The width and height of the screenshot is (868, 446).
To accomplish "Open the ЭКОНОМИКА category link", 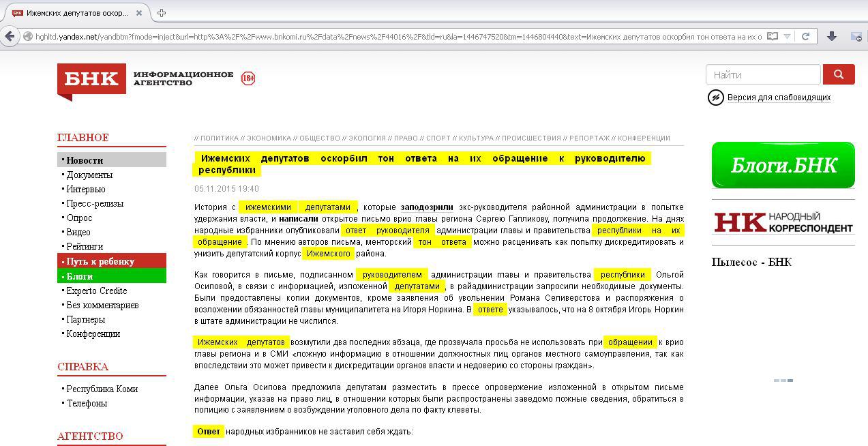I will click(x=269, y=138).
